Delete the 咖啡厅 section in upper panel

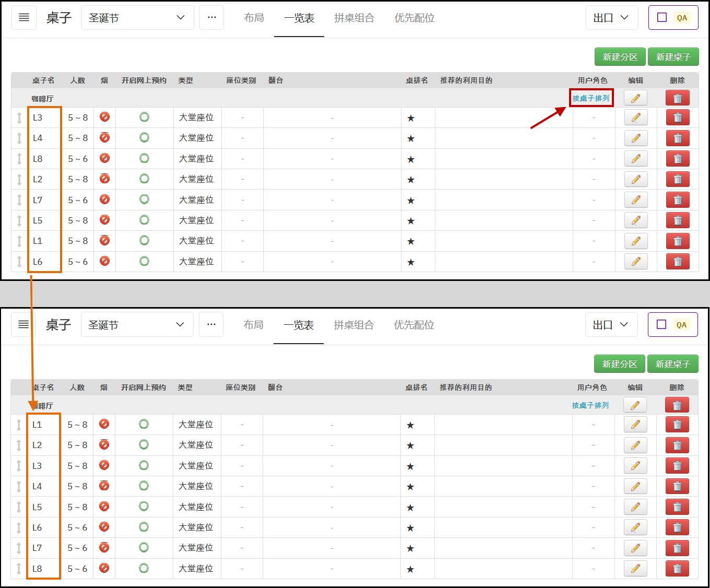coord(678,98)
